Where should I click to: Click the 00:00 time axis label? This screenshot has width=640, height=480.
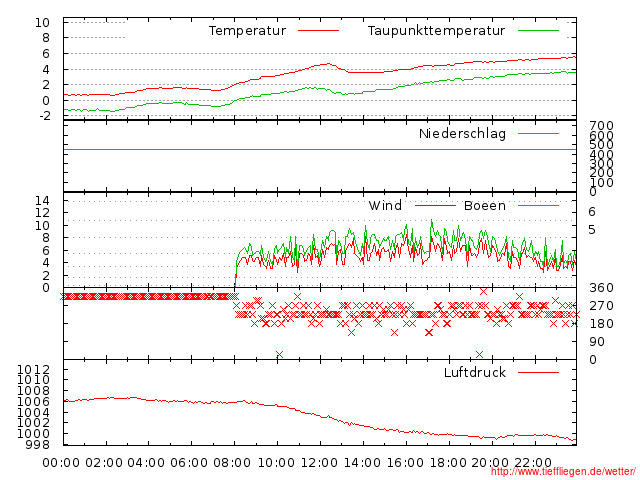coord(61,463)
